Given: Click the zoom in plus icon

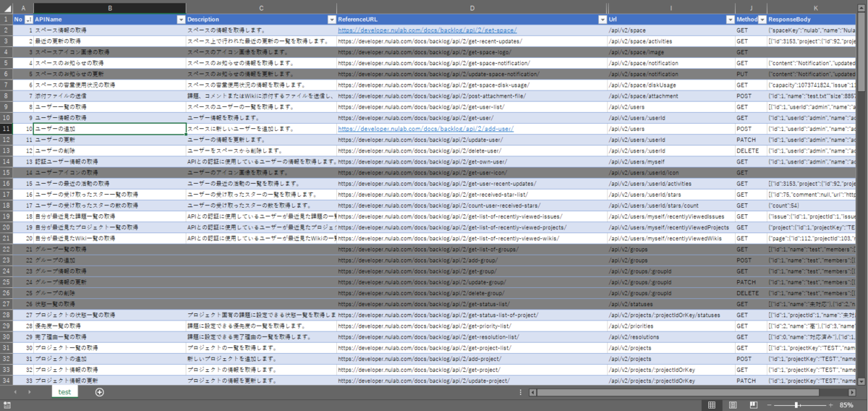Looking at the screenshot, I should pyautogui.click(x=829, y=404).
